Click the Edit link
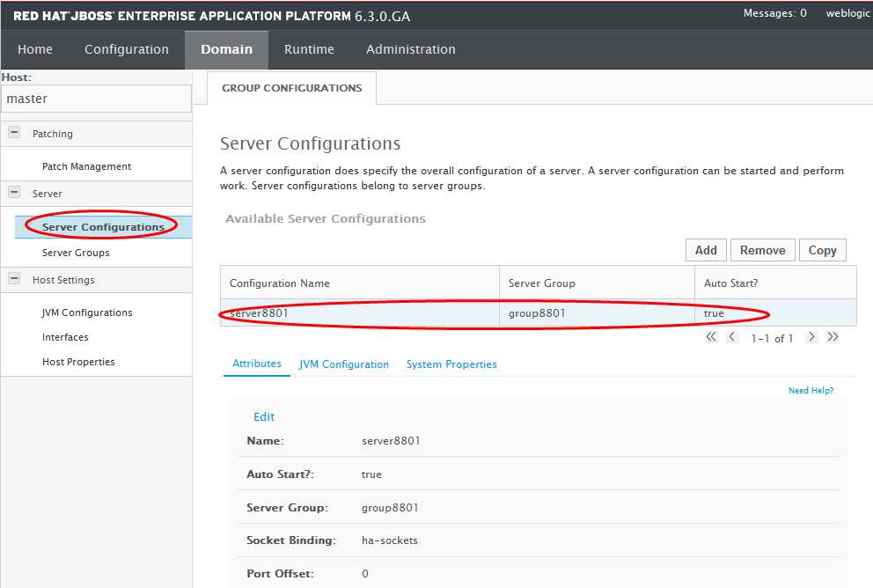The height and width of the screenshot is (588, 873). 264,416
